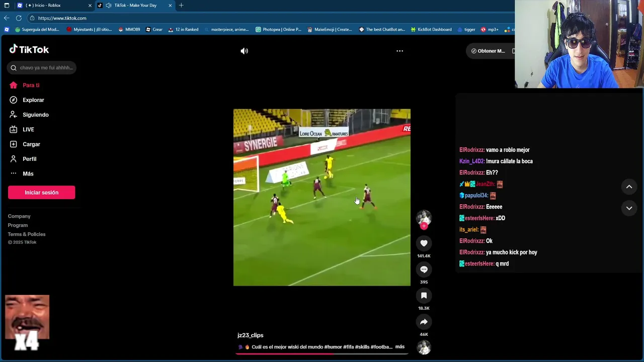Open the video comments bubble icon
The image size is (644, 362).
424,269
